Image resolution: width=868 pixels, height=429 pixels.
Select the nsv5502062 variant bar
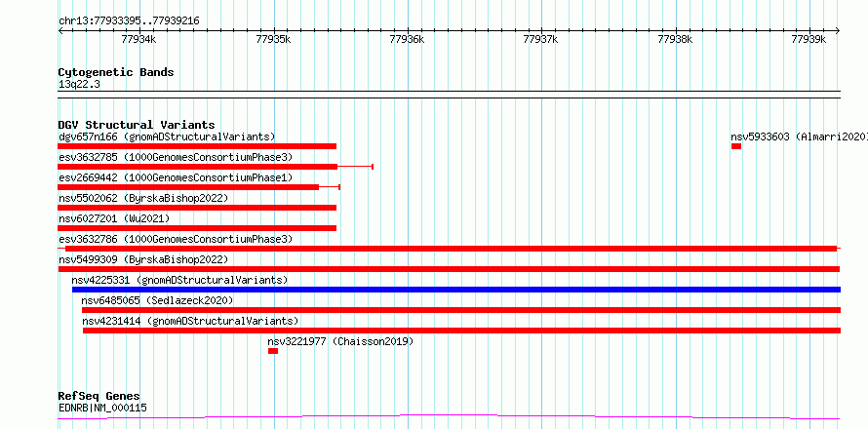(x=197, y=208)
